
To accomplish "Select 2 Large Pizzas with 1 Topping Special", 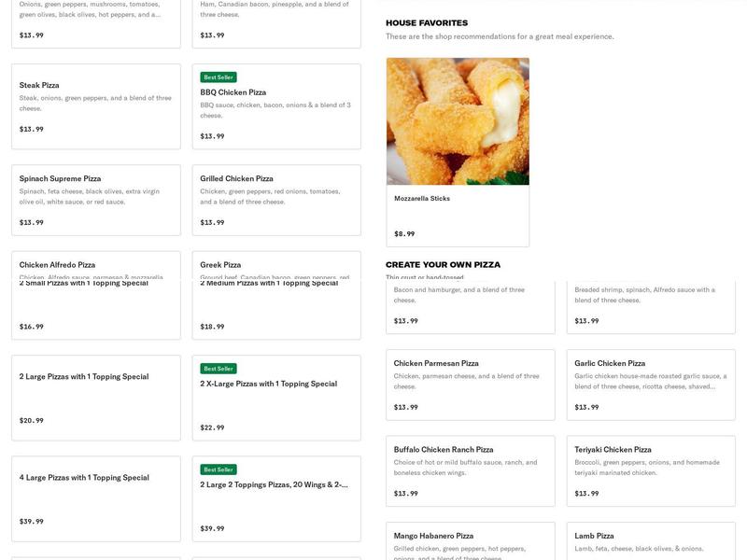I will point(96,399).
